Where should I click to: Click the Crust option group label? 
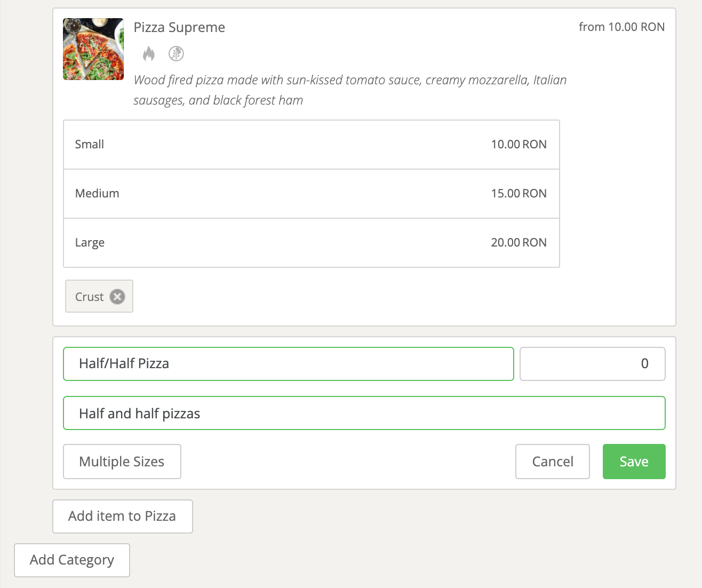click(x=89, y=297)
